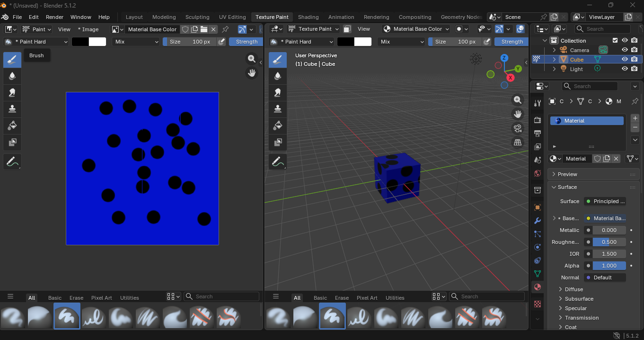Click the camera view icon in viewport
The height and width of the screenshot is (340, 644).
(x=518, y=128)
